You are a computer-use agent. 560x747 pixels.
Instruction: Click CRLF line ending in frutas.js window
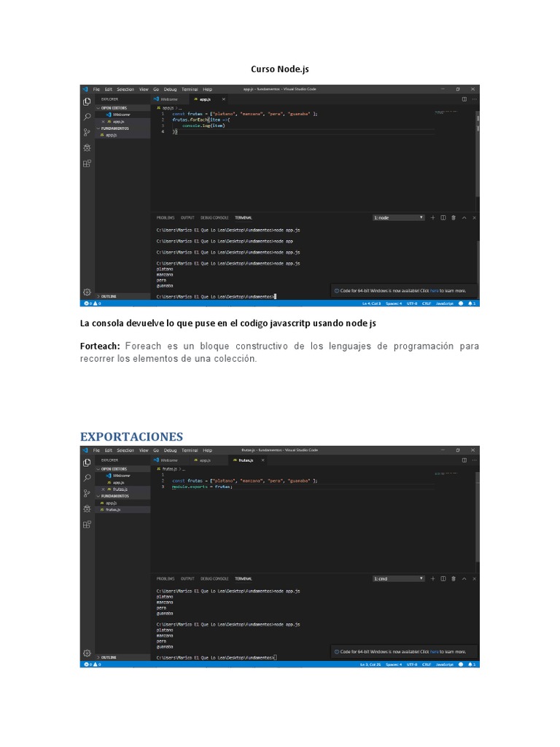point(426,665)
